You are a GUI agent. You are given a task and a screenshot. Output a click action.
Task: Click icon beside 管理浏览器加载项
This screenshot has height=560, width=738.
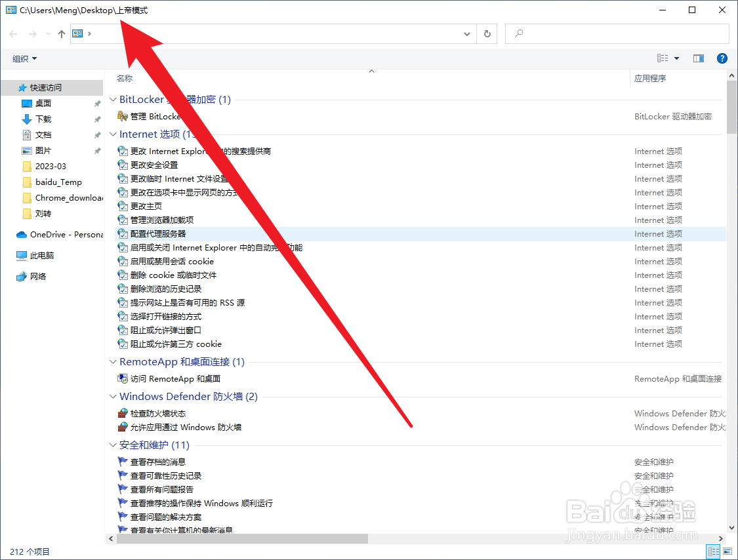tap(123, 220)
